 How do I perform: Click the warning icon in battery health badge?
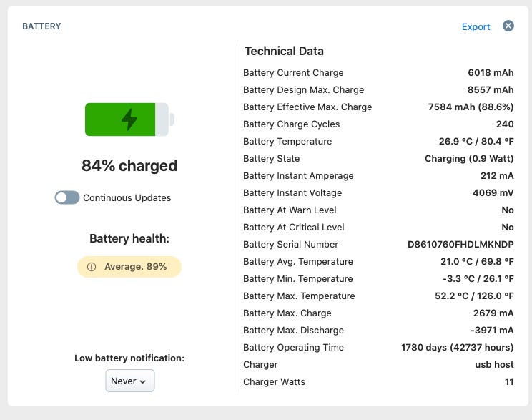92,267
